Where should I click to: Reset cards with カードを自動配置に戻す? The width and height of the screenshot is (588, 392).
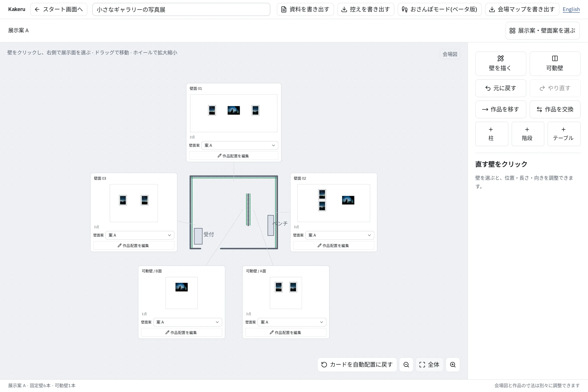[357, 364]
